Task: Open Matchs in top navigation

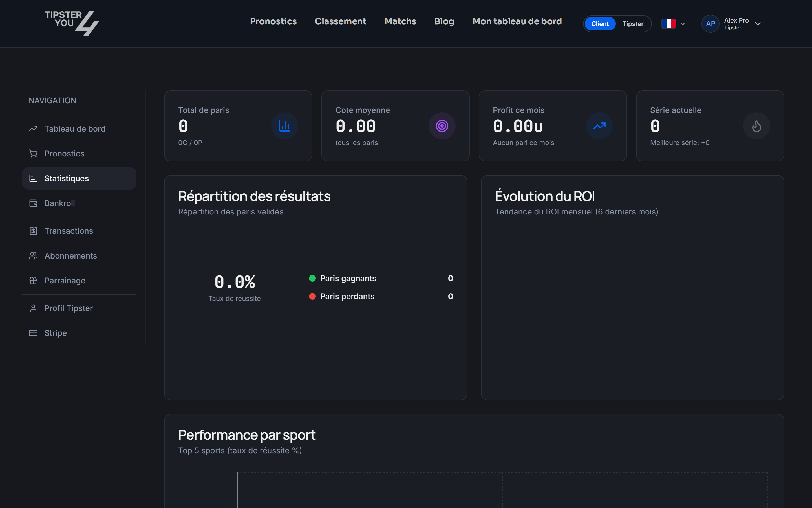Action: point(400,21)
